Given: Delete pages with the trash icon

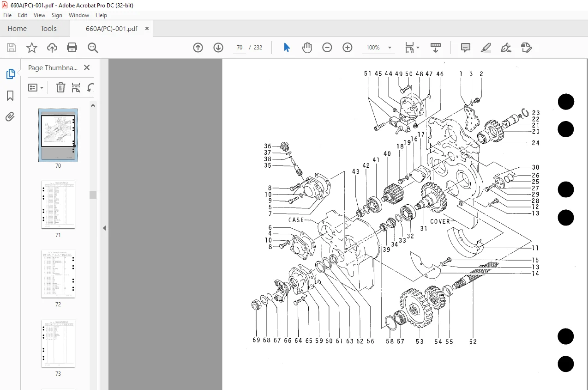Looking at the screenshot, I should (60, 87).
